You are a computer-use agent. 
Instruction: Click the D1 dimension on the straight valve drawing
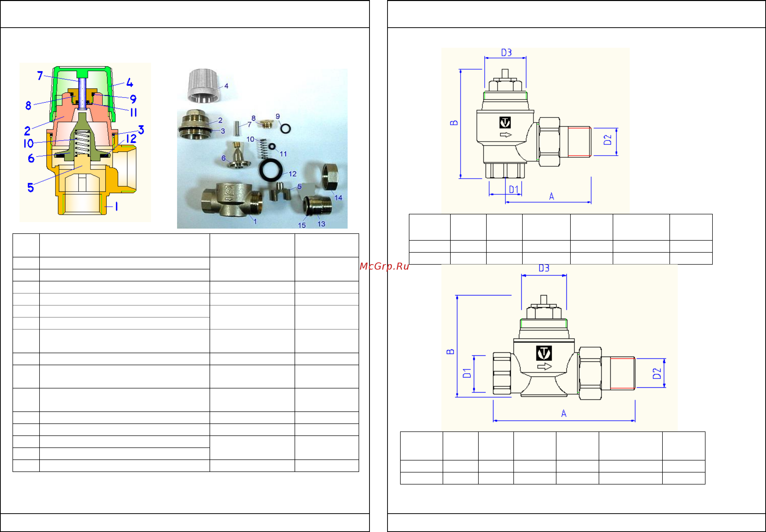[467, 373]
